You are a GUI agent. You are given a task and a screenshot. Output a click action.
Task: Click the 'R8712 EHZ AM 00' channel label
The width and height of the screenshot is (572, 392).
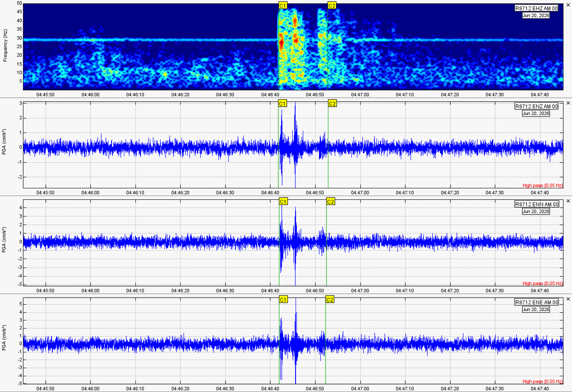[536, 8]
